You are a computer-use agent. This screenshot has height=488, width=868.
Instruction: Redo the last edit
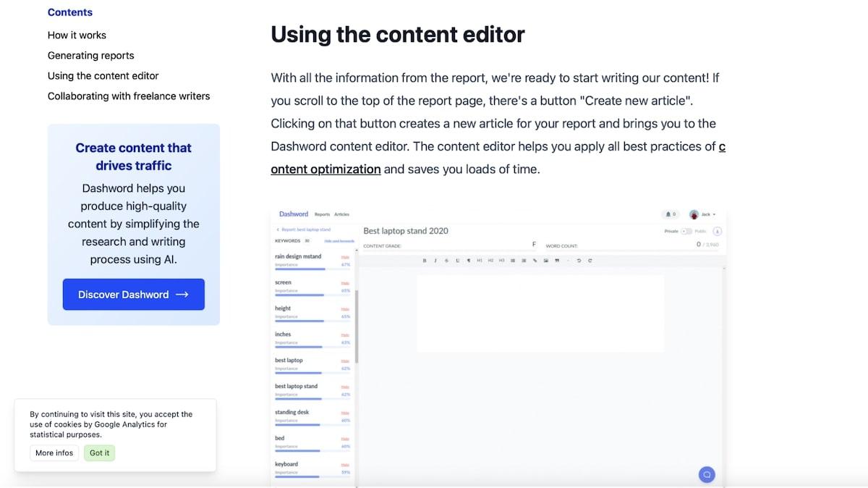(x=590, y=261)
